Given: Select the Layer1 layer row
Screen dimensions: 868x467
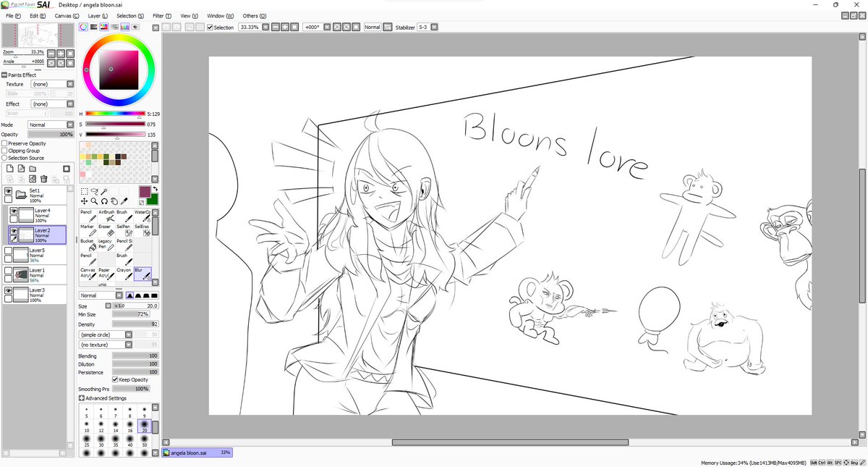Looking at the screenshot, I should click(35, 274).
